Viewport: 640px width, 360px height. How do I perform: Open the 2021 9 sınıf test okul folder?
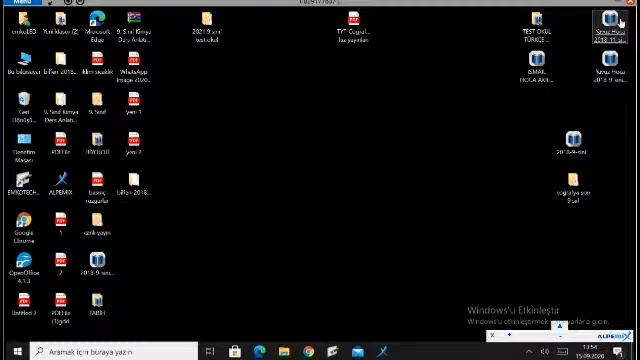tap(207, 27)
